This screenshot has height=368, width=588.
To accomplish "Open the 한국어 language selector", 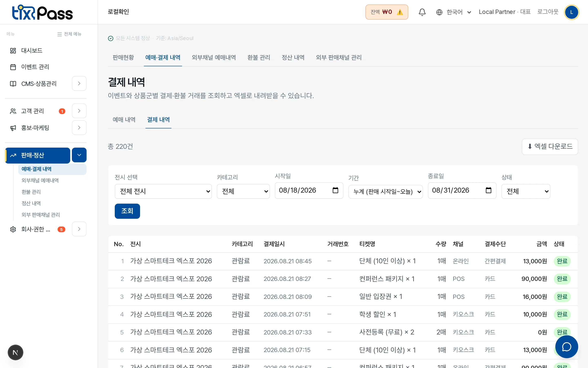I will pyautogui.click(x=454, y=12).
